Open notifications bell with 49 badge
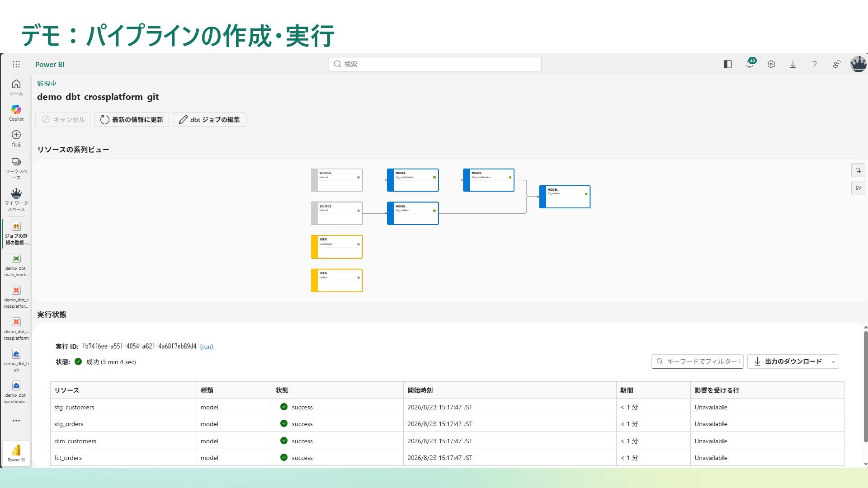The height and width of the screenshot is (488, 868). click(x=750, y=64)
